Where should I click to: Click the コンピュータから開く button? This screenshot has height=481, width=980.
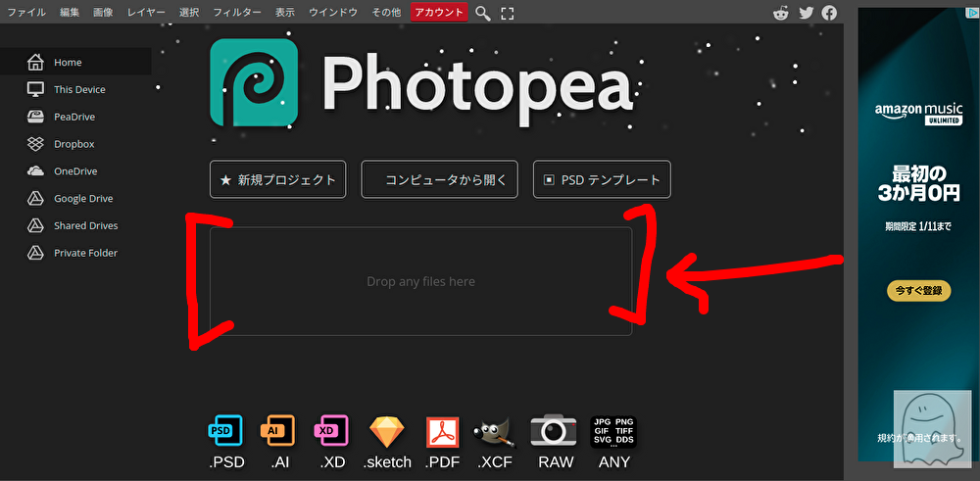[439, 180]
